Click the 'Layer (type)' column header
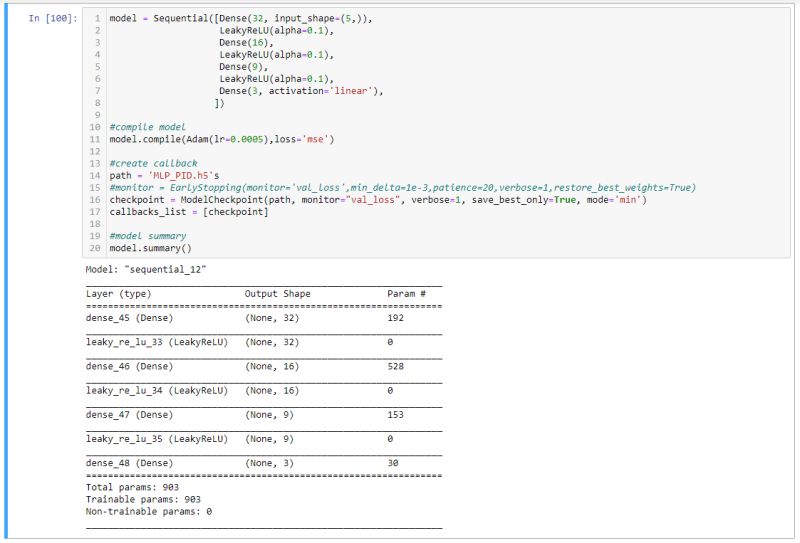Screen dimensions: 800x543 118,294
